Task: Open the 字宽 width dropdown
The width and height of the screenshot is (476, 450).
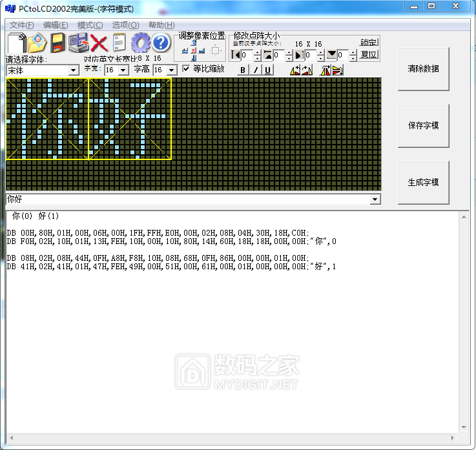Action: [123, 70]
